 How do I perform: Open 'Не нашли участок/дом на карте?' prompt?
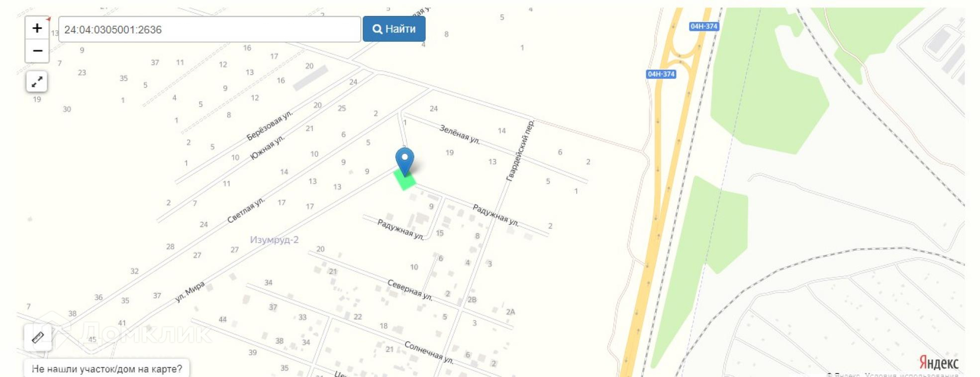(x=107, y=368)
